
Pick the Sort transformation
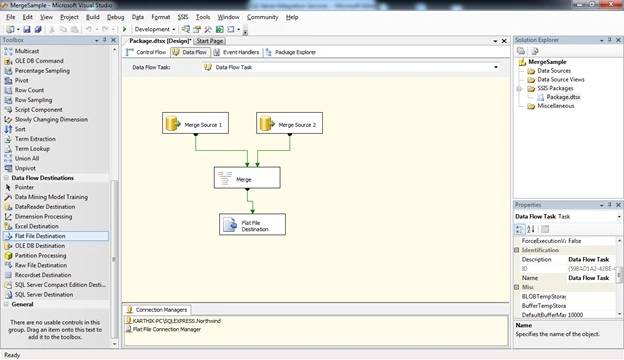click(x=20, y=129)
